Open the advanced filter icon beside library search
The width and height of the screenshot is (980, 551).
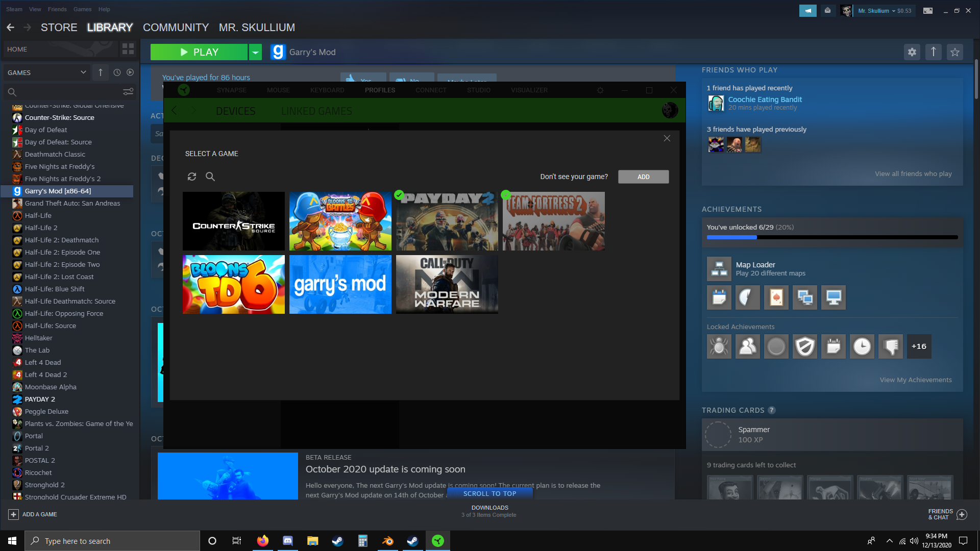[x=128, y=92]
